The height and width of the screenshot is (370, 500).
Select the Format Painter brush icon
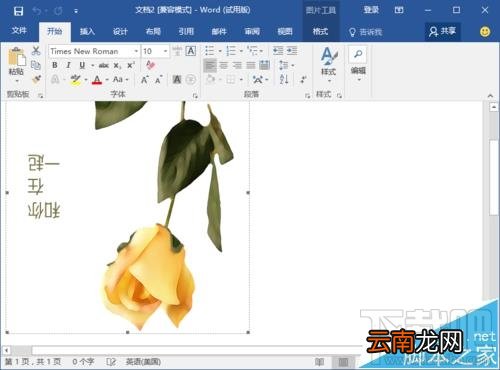pos(36,79)
